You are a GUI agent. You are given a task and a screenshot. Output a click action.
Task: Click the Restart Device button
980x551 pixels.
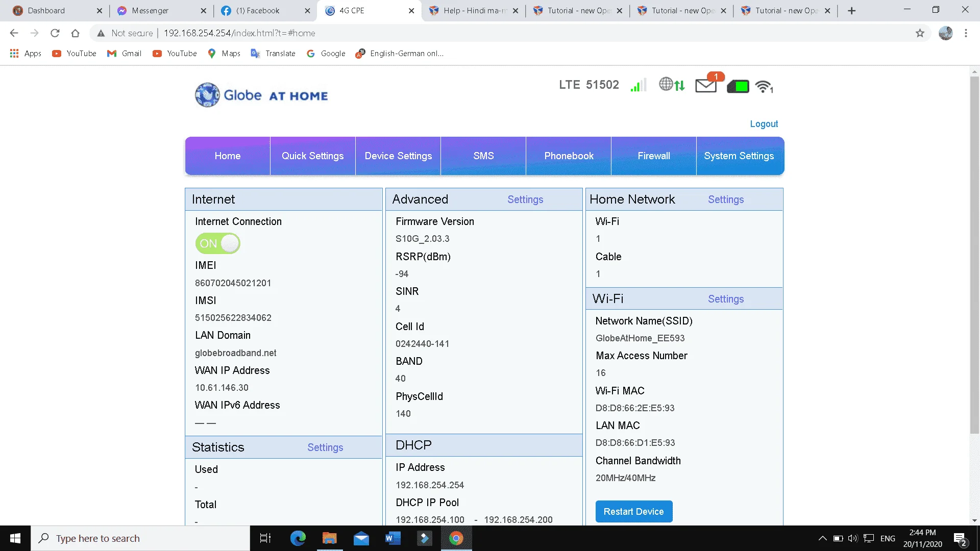[634, 512]
